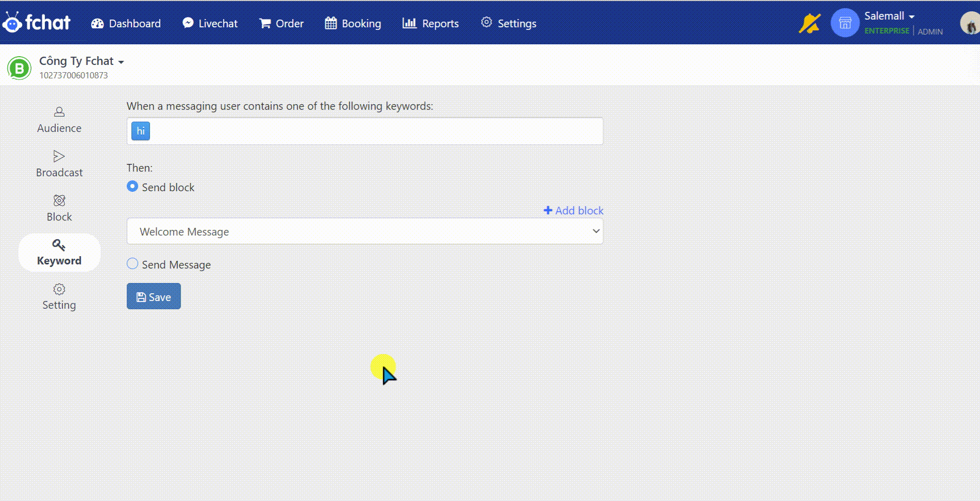The height and width of the screenshot is (501, 980).
Task: Open the Broadcast sidebar section
Action: coord(59,164)
